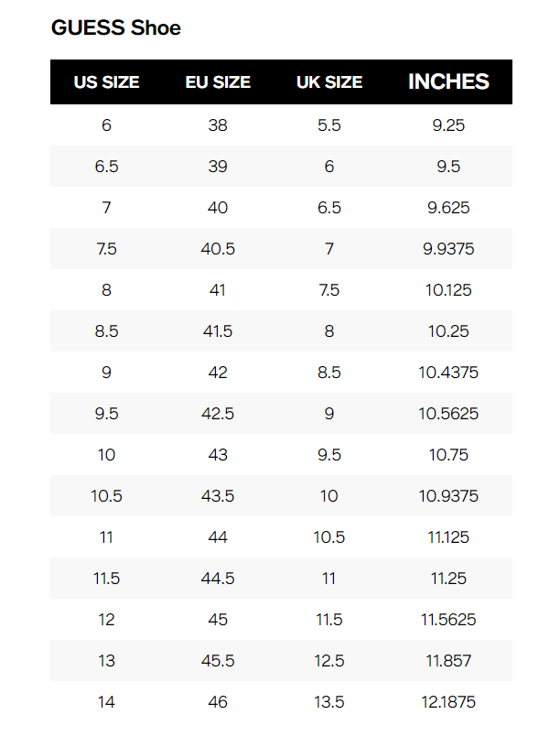Click UK size 12.5 cell
Viewport: 560px width, 747px height.
pyautogui.click(x=329, y=661)
